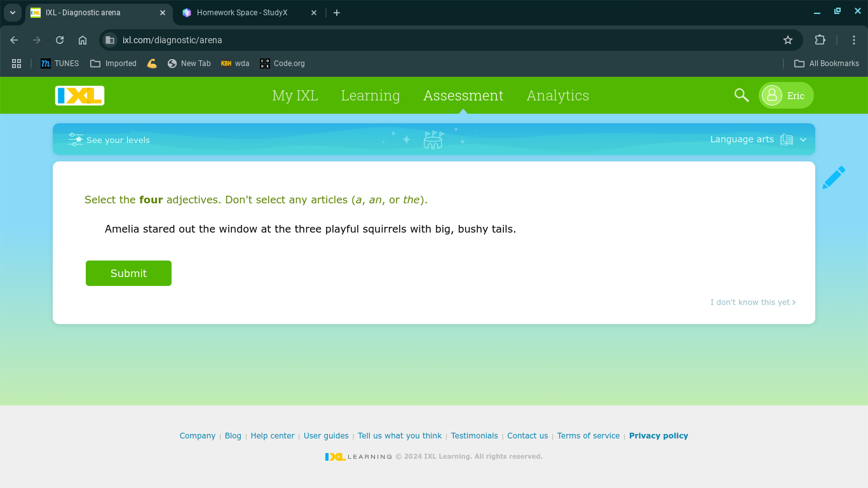Viewport: 868px width, 488px height.
Task: Switch to the IXL - Diagnostic arena tab
Action: tap(98, 13)
